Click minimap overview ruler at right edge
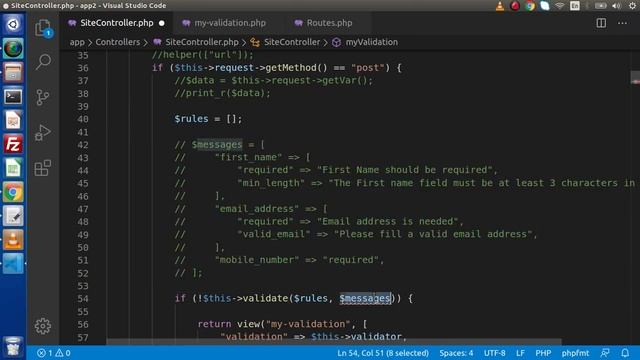The image size is (640, 360). point(635,78)
